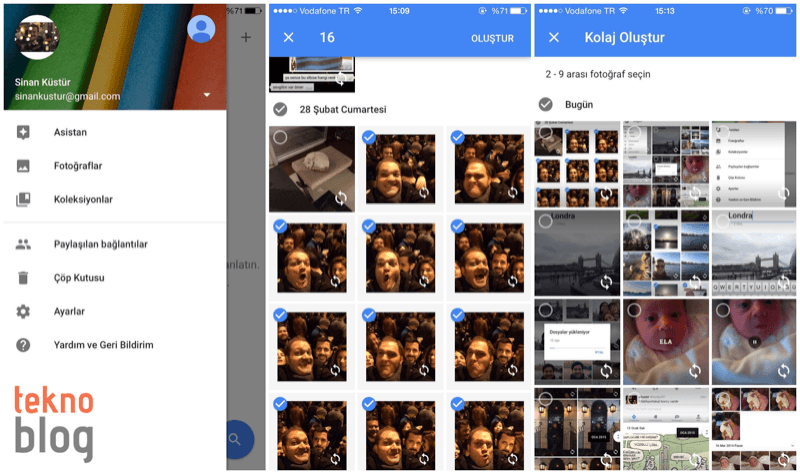Click the Fotoğraflar picture icon
Image resolution: width=800 pixels, height=474 pixels.
23,166
